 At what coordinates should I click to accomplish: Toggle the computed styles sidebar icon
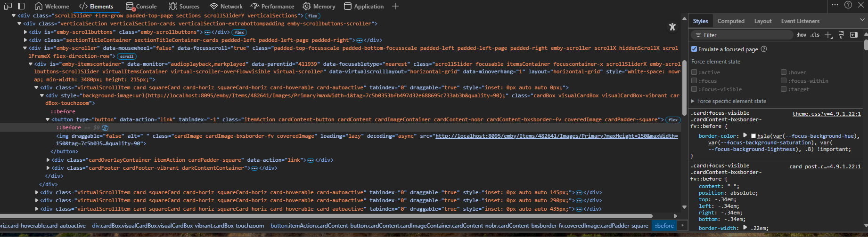(853, 35)
